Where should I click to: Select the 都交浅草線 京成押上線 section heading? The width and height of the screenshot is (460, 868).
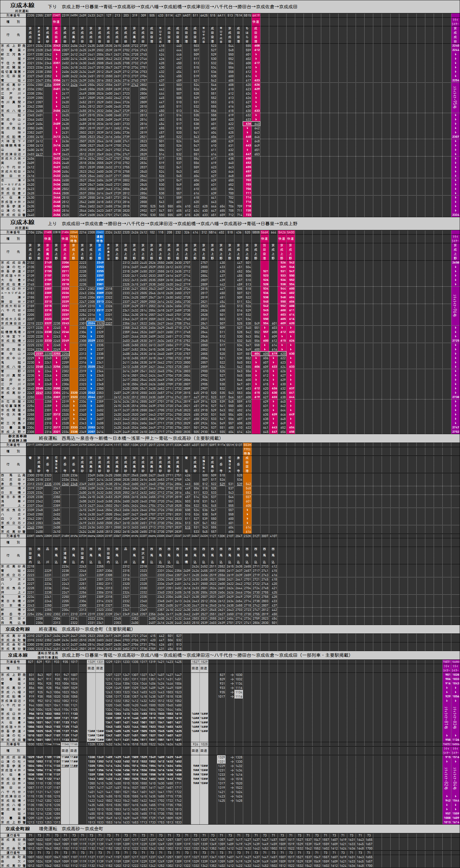18,438
